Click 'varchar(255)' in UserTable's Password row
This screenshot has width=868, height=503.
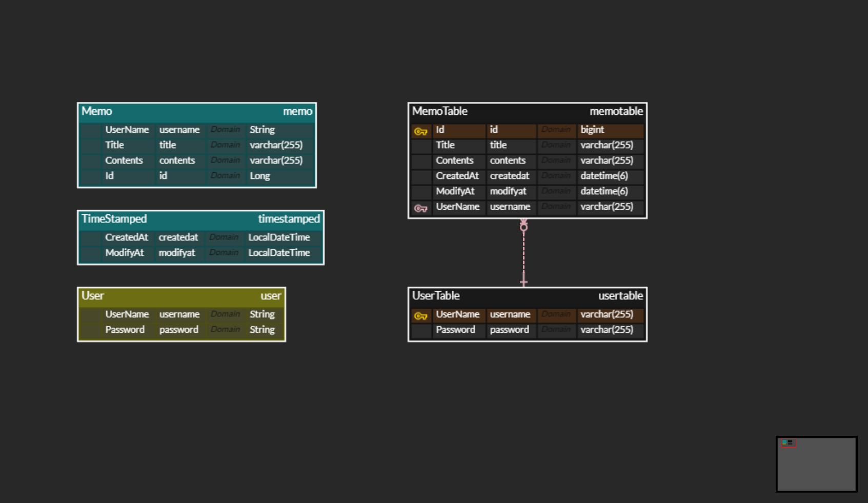pos(607,330)
